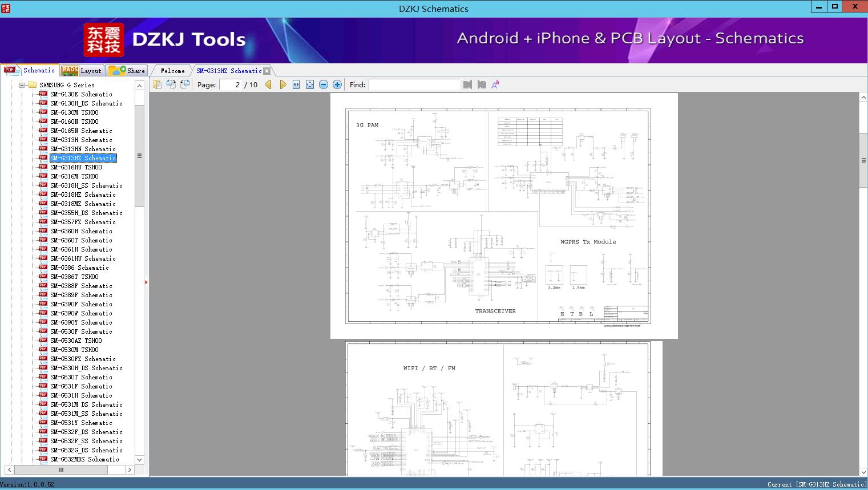Open SM-G530H_DS Schematic in the tree
Image resolution: width=868 pixels, height=490 pixels.
click(86, 368)
